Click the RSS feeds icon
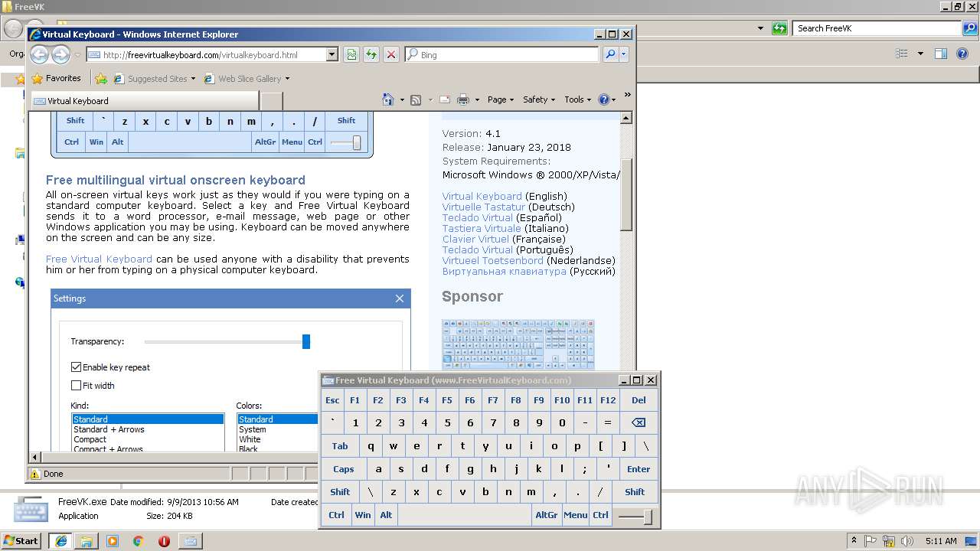Screen dimensions: 980x551 point(416,99)
